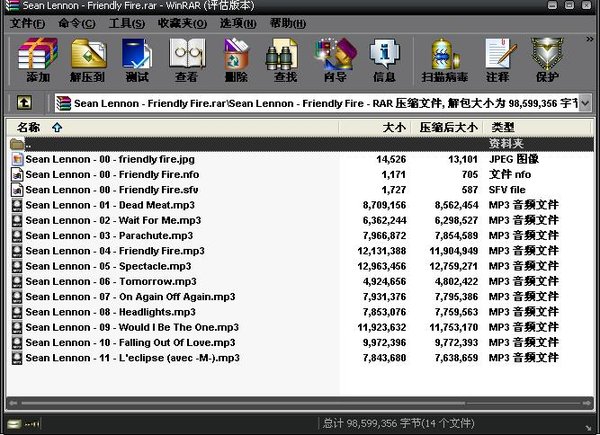Image resolution: width=600 pixels, height=435 pixels.
Task: Click scrollbar right arrow
Action: 587,403
